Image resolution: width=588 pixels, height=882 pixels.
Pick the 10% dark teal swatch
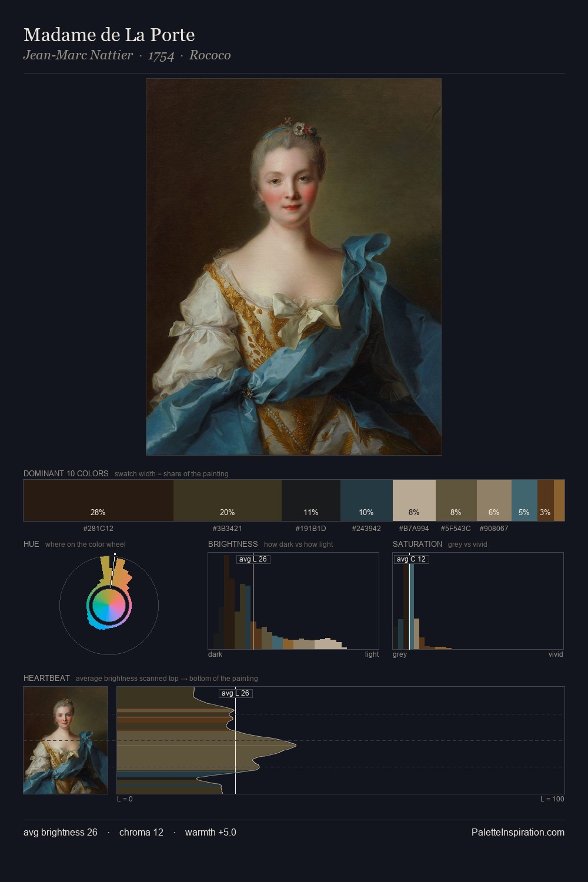366,500
